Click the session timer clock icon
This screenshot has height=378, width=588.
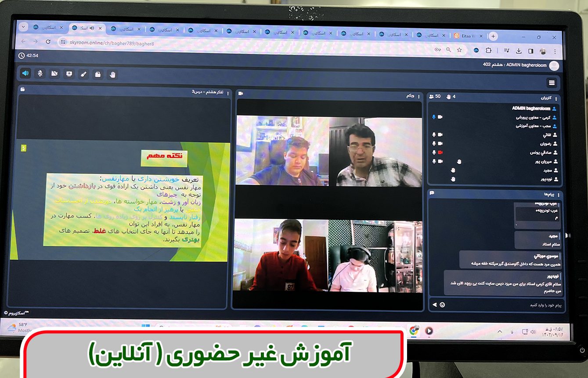point(22,56)
